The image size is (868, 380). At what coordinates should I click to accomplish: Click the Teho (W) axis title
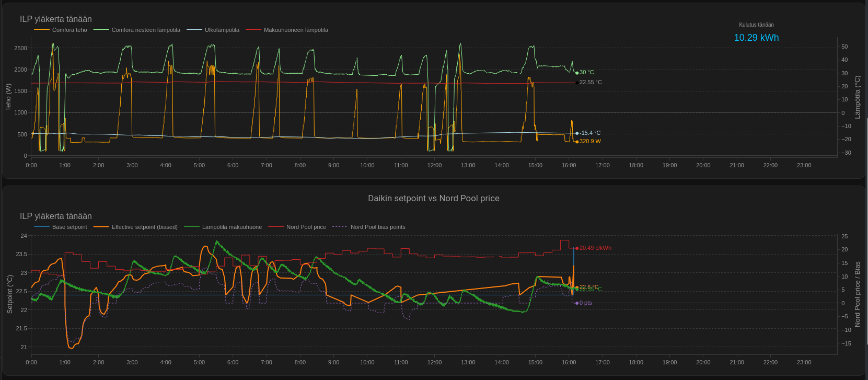point(8,97)
